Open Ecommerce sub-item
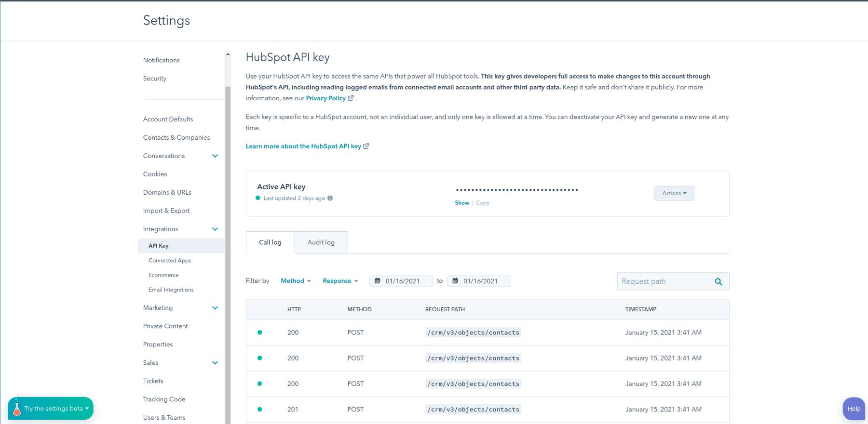This screenshot has height=424, width=868. pyautogui.click(x=163, y=275)
